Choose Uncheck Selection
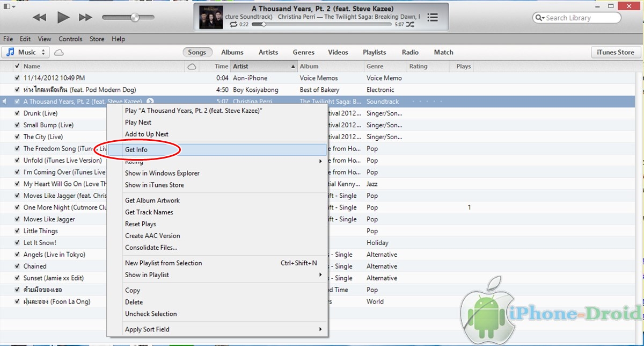644x346 pixels. pyautogui.click(x=217, y=314)
